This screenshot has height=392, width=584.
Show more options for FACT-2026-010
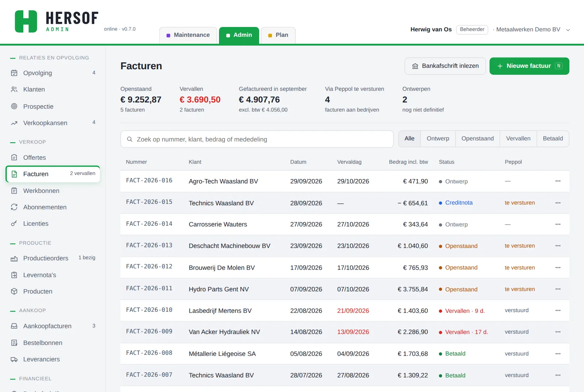point(558,310)
